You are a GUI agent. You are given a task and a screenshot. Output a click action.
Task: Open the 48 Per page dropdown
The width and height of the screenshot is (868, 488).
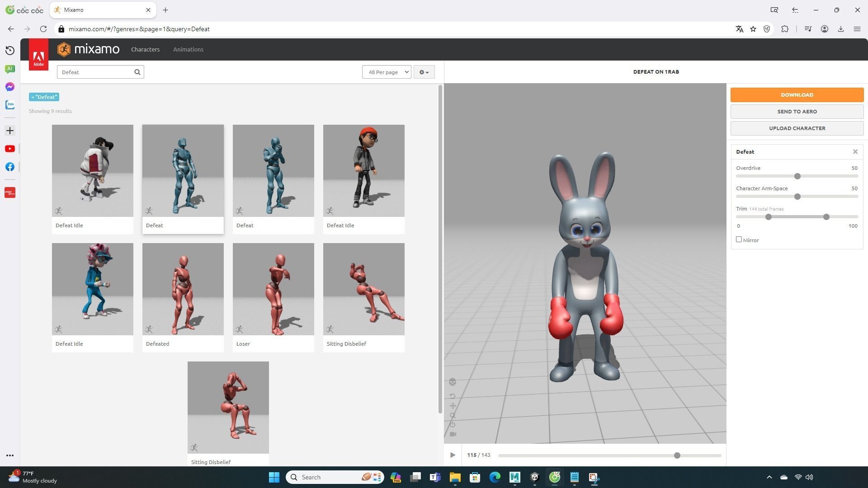(x=387, y=72)
